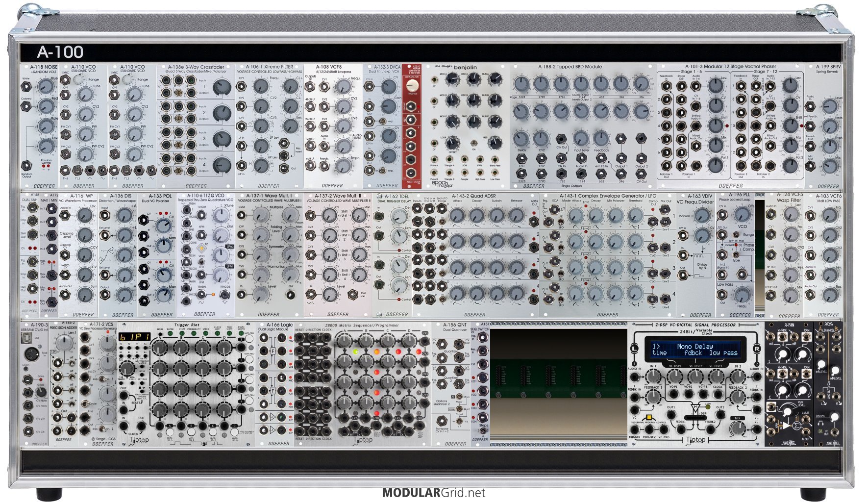Click the Frequ. knob on A-196 PLL
868x503 pixels.
click(x=742, y=295)
